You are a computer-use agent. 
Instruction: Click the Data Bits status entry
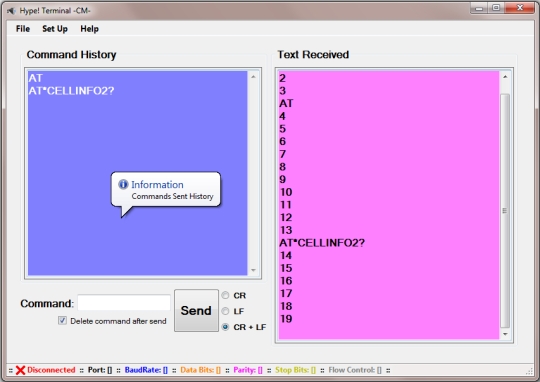[200, 370]
